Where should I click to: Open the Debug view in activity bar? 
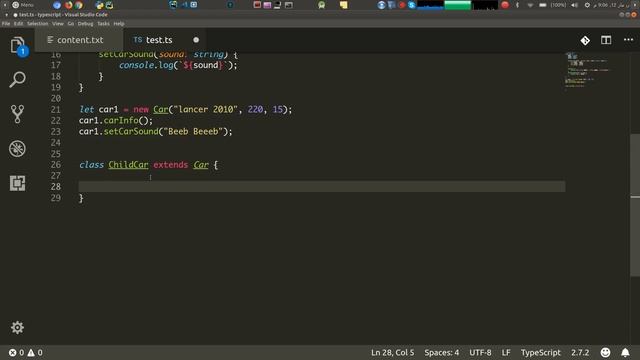(x=18, y=149)
